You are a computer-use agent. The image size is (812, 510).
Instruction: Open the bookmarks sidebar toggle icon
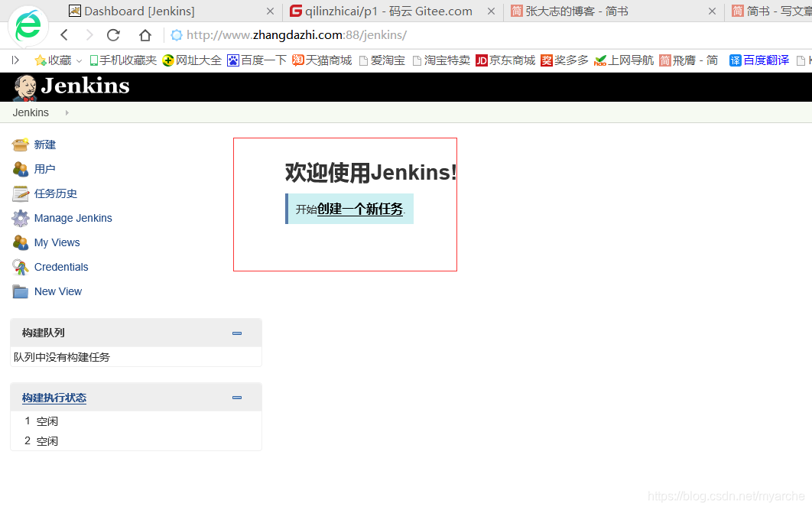tap(15, 60)
